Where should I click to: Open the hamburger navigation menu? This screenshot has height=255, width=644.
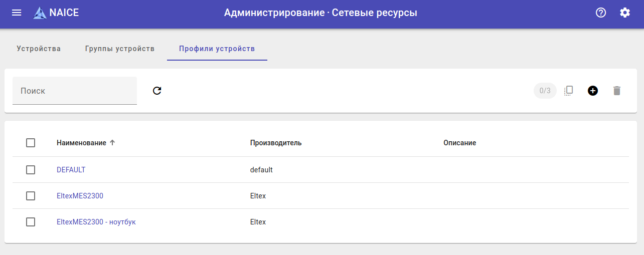point(17,13)
